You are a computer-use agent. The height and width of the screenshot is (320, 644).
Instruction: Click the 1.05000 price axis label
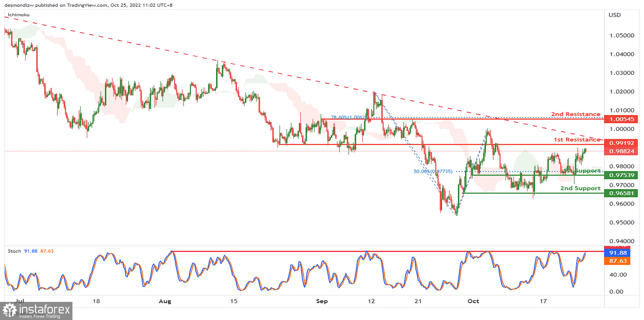pos(622,35)
